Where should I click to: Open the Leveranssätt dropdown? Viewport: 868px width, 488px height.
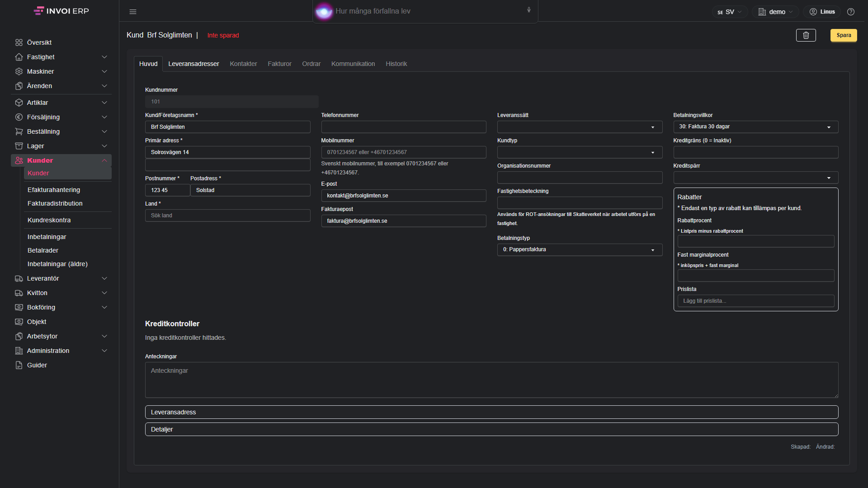[x=580, y=127]
